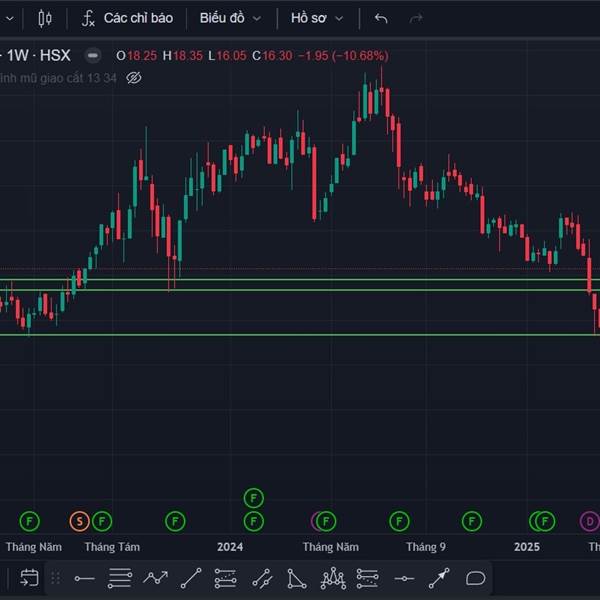This screenshot has height=600, width=600.
Task: Open the orange S split event marker
Action: click(80, 521)
